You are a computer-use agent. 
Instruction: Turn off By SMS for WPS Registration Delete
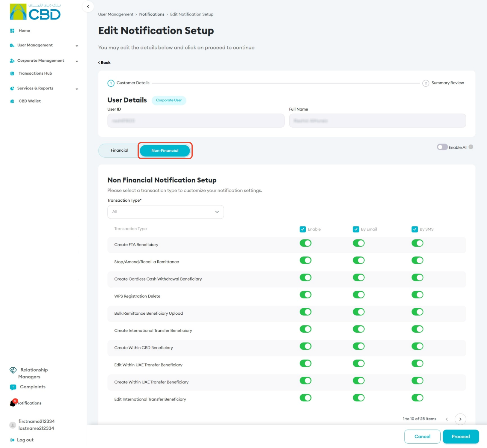[417, 295]
